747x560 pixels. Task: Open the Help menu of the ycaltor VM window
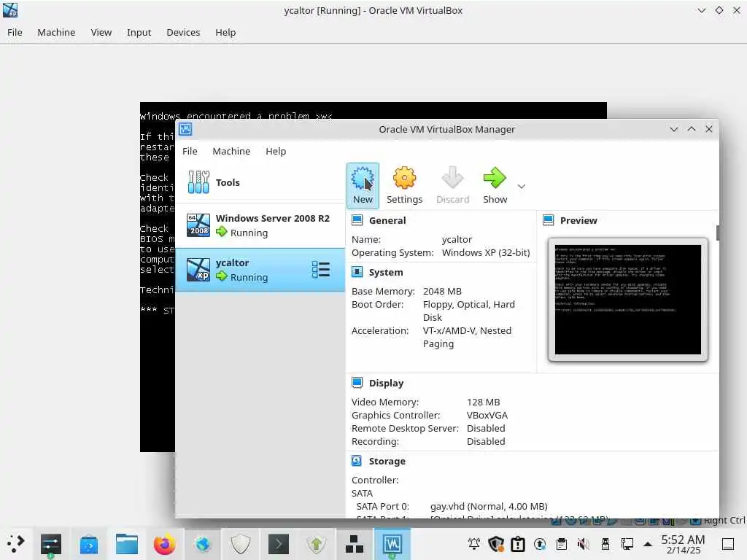(x=225, y=32)
